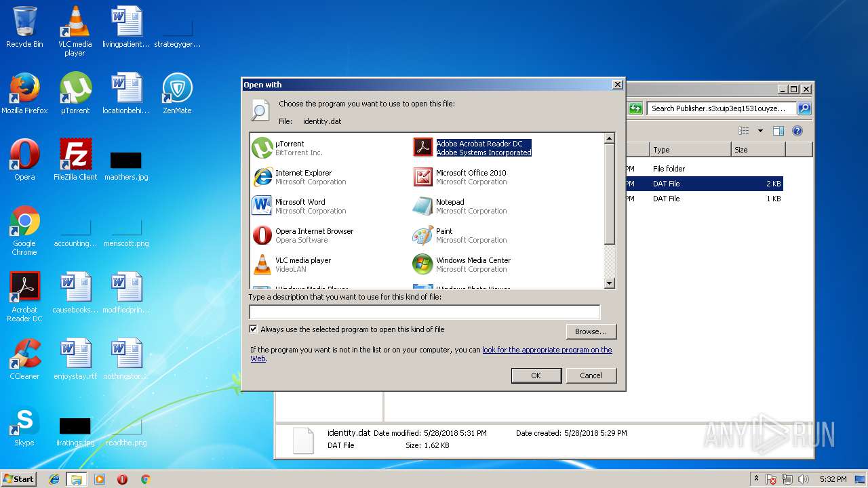868x488 pixels.
Task: Click the volume speaker tray icon
Action: pos(804,479)
